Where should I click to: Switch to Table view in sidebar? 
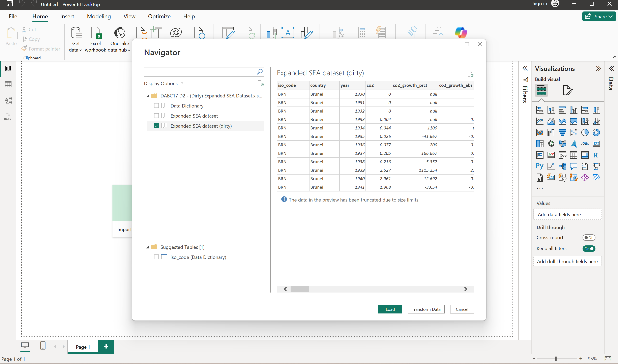click(8, 85)
